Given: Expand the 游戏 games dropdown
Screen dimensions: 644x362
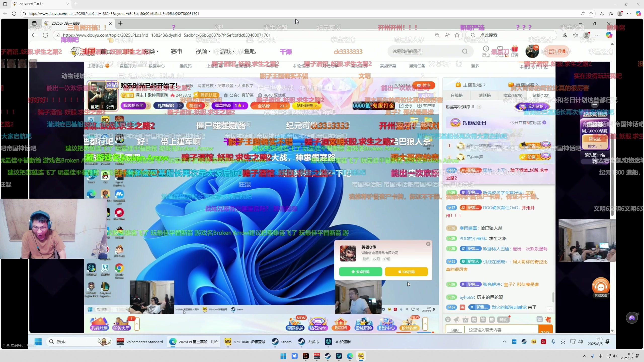Looking at the screenshot, I should (227, 51).
